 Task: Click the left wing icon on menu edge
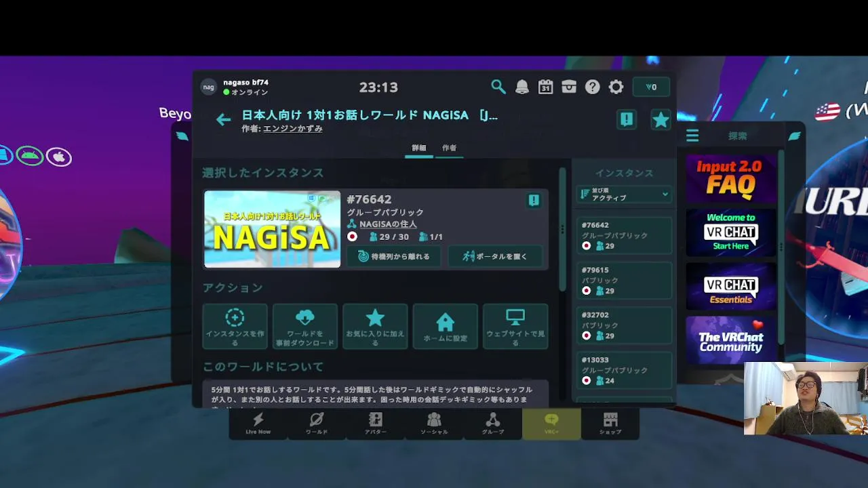point(182,136)
